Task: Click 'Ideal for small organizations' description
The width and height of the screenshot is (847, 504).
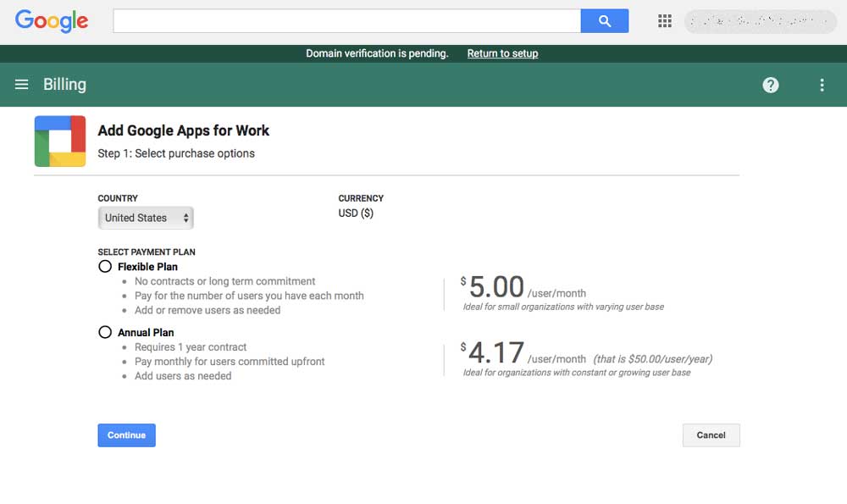Action: point(563,307)
